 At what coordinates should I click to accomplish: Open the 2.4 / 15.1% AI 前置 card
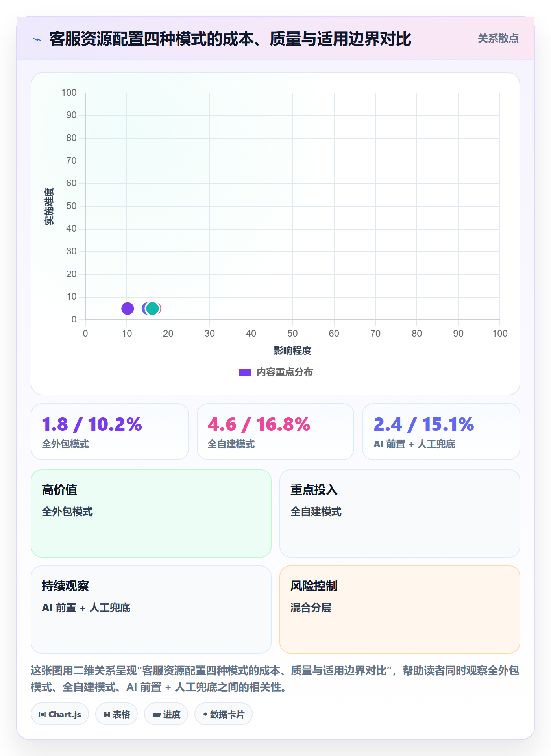click(441, 432)
